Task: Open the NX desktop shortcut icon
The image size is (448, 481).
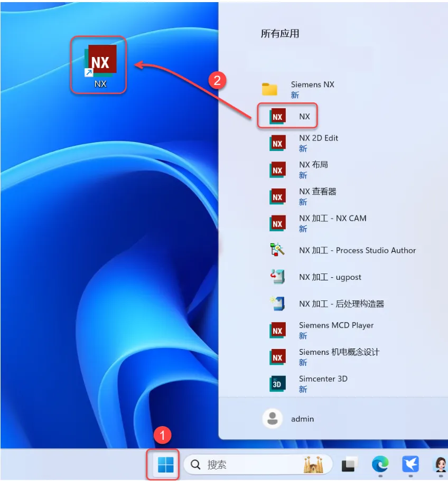Action: pyautogui.click(x=101, y=60)
